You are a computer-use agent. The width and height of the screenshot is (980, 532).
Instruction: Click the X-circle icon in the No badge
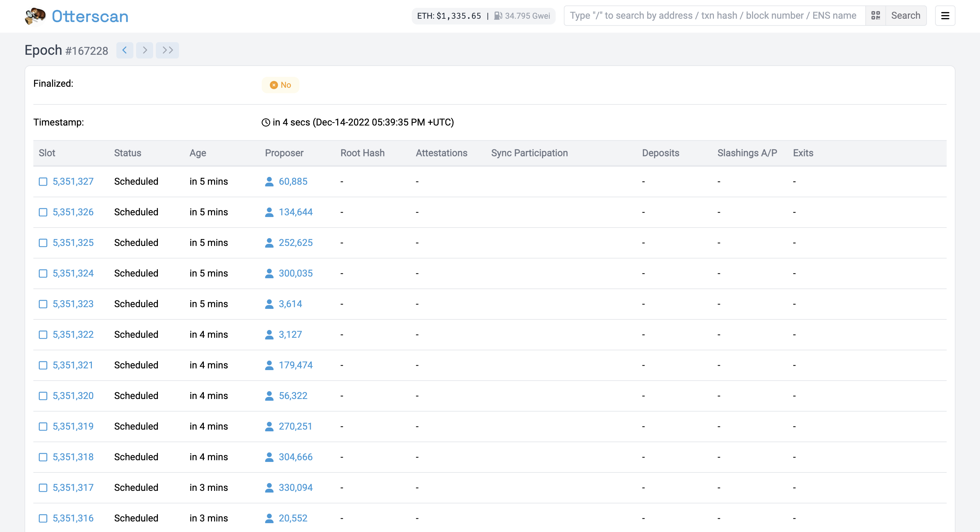[x=274, y=85]
